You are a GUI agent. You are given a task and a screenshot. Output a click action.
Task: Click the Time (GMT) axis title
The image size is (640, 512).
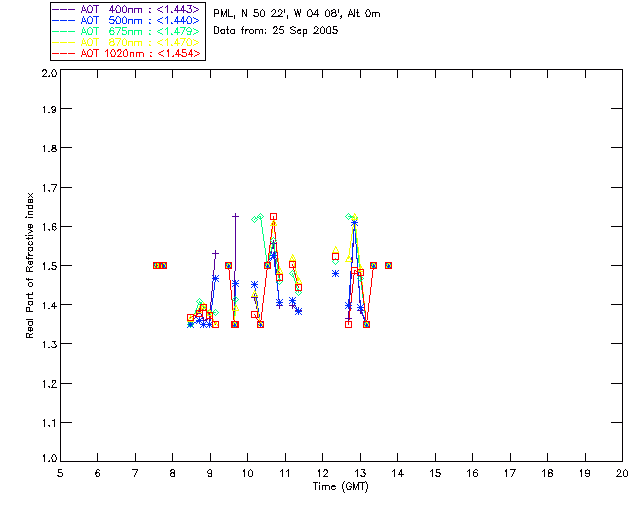tap(340, 487)
